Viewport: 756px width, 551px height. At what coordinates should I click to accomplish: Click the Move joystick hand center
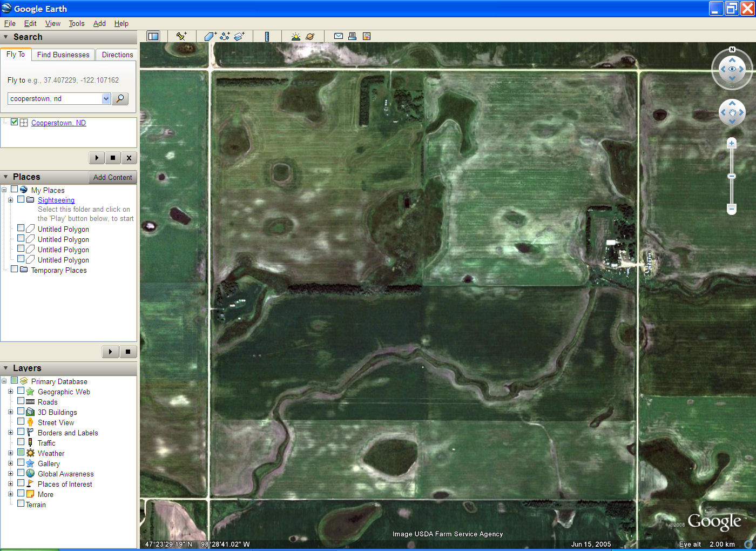(732, 113)
